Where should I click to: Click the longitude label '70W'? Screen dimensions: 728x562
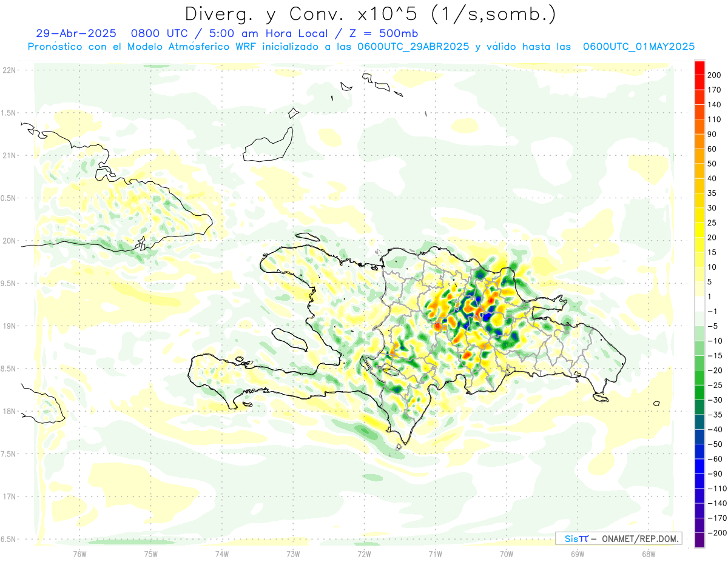(x=507, y=554)
